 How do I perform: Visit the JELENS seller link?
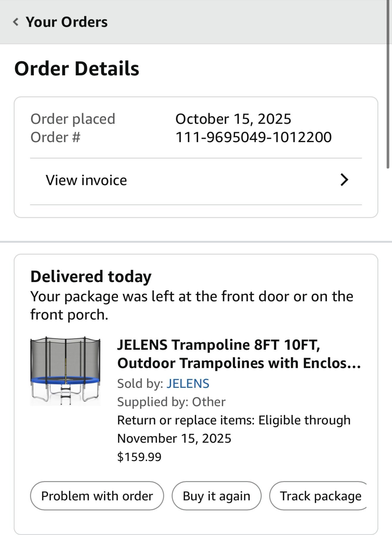[188, 383]
